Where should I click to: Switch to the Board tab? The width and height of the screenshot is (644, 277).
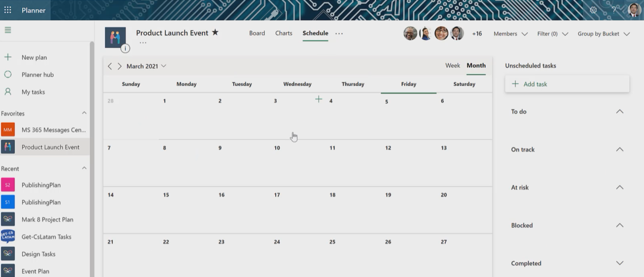pyautogui.click(x=257, y=33)
